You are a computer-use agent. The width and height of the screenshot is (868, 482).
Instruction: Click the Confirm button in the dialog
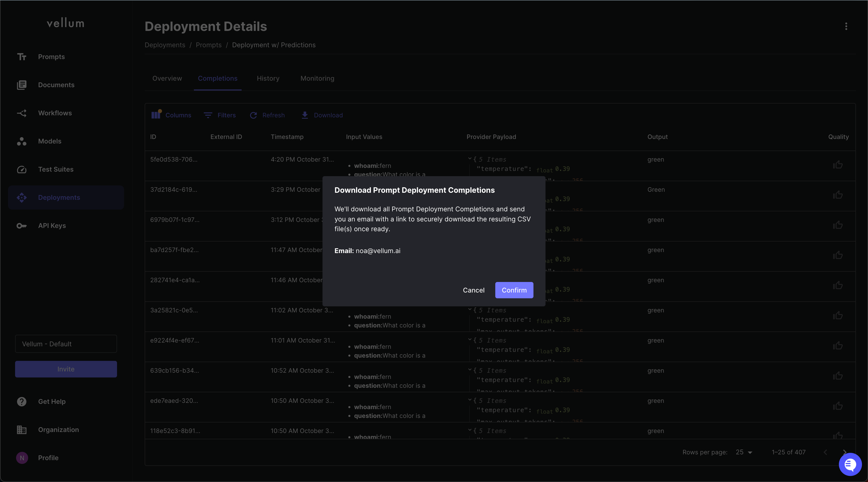coord(514,290)
